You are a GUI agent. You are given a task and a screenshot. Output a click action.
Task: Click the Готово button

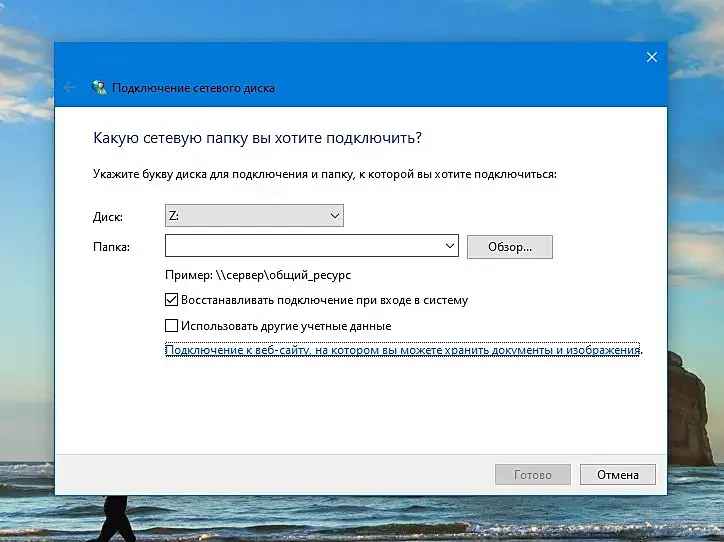pos(533,475)
